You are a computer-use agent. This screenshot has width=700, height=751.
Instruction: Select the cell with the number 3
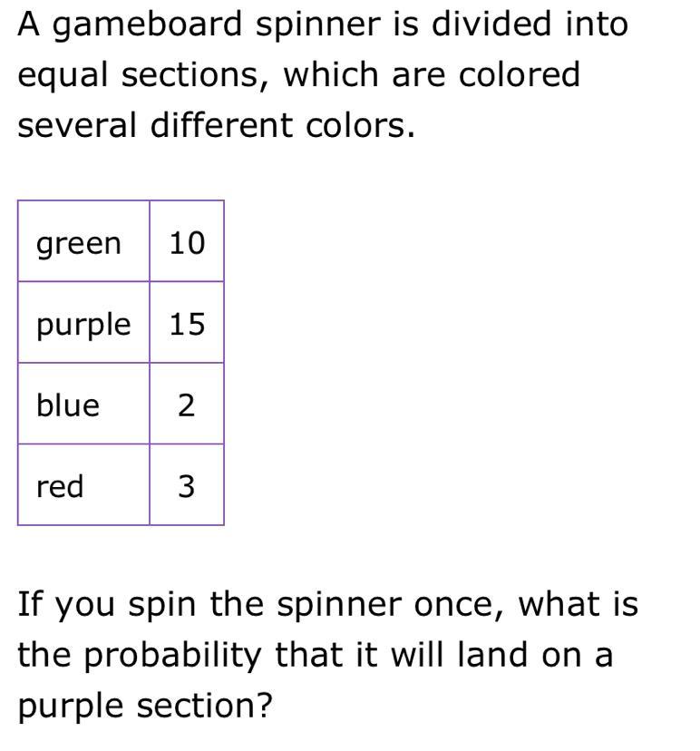187,484
